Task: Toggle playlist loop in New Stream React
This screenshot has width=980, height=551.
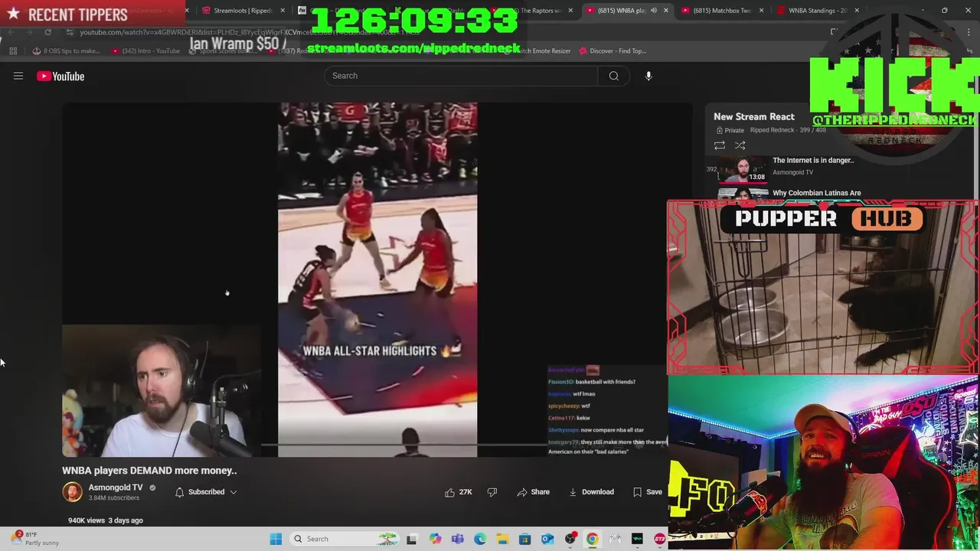Action: (x=720, y=145)
